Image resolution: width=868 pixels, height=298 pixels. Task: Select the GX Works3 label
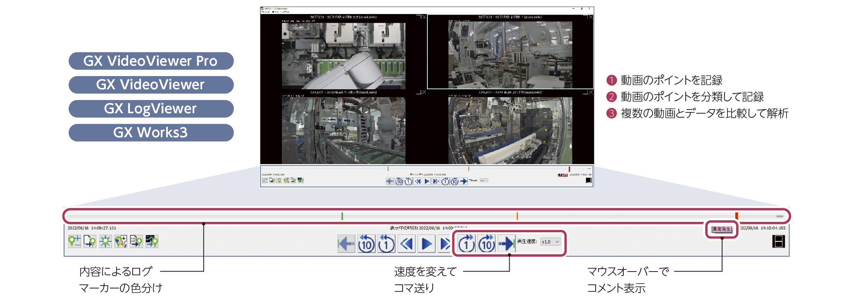(151, 133)
